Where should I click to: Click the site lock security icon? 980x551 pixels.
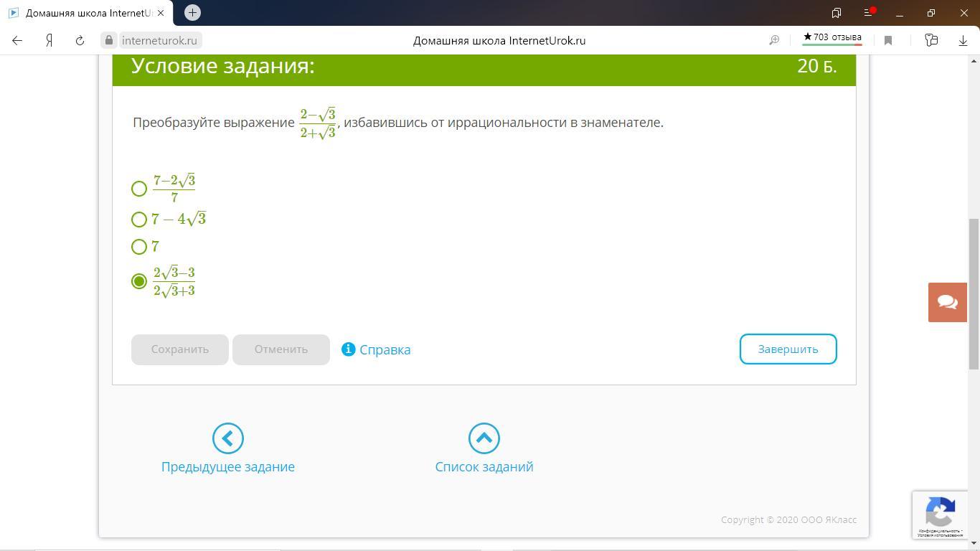point(109,40)
